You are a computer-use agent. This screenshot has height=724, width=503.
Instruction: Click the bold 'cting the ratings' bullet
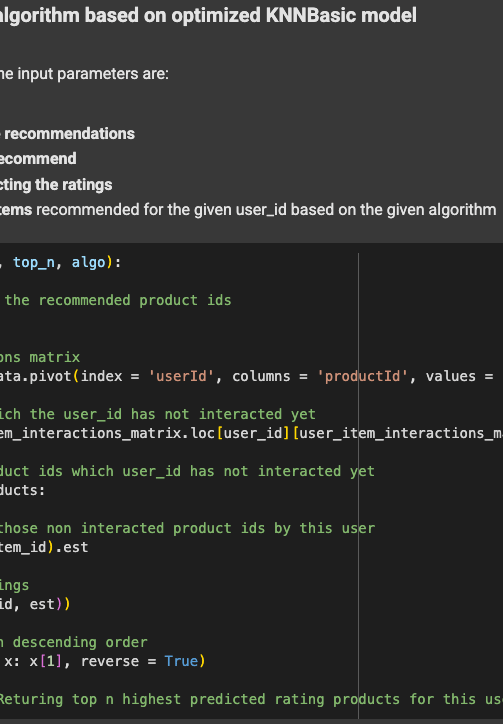[x=56, y=185]
